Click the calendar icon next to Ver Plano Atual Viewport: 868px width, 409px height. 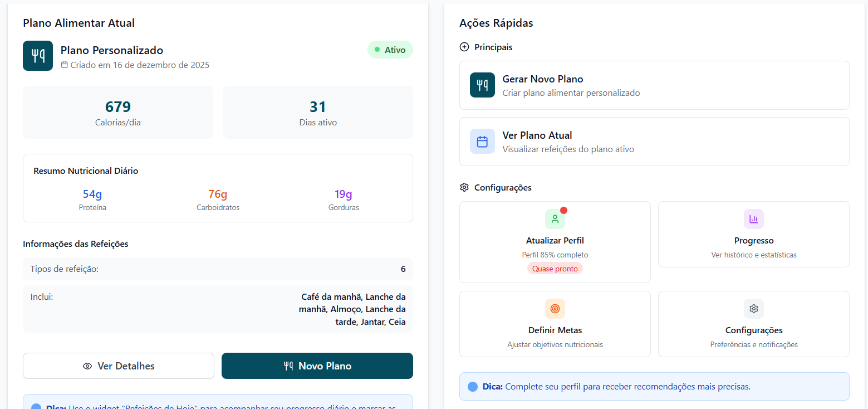[482, 141]
